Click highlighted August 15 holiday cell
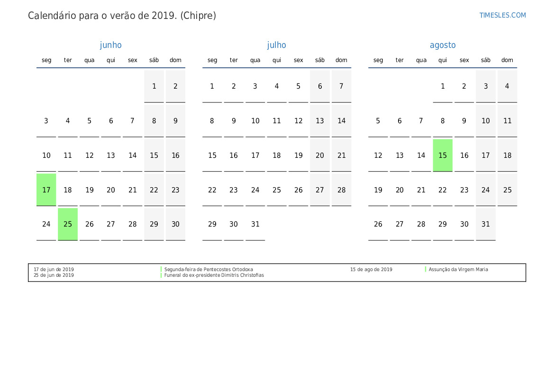The width and height of the screenshot is (554, 392). (443, 155)
